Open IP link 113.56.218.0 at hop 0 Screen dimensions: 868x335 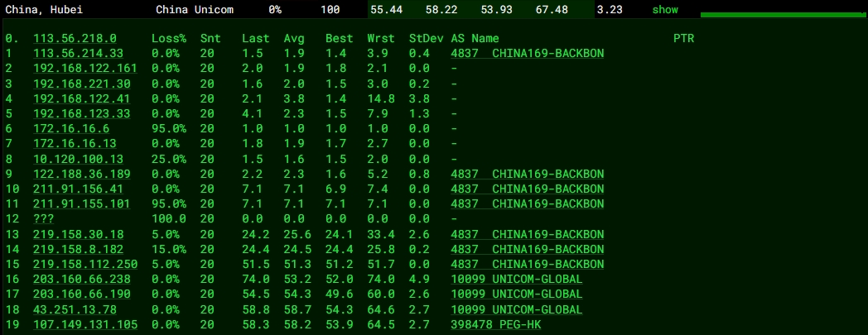click(75, 39)
